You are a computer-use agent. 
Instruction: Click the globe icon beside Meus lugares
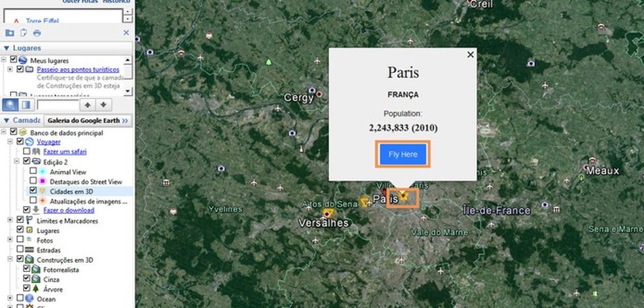coord(23,60)
